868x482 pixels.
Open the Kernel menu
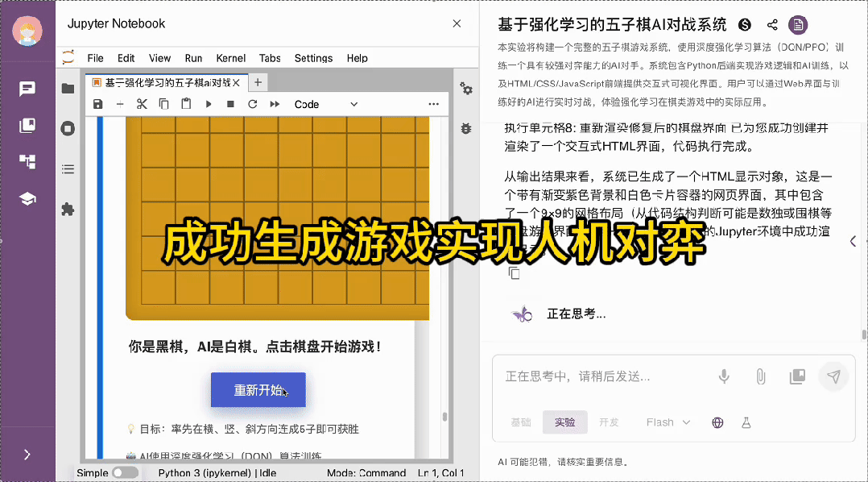(x=230, y=57)
